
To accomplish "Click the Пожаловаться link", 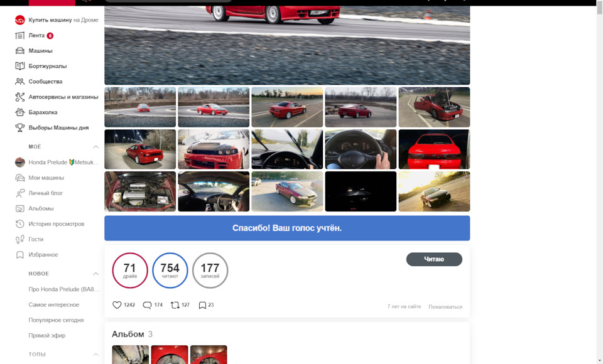I will pos(445,307).
